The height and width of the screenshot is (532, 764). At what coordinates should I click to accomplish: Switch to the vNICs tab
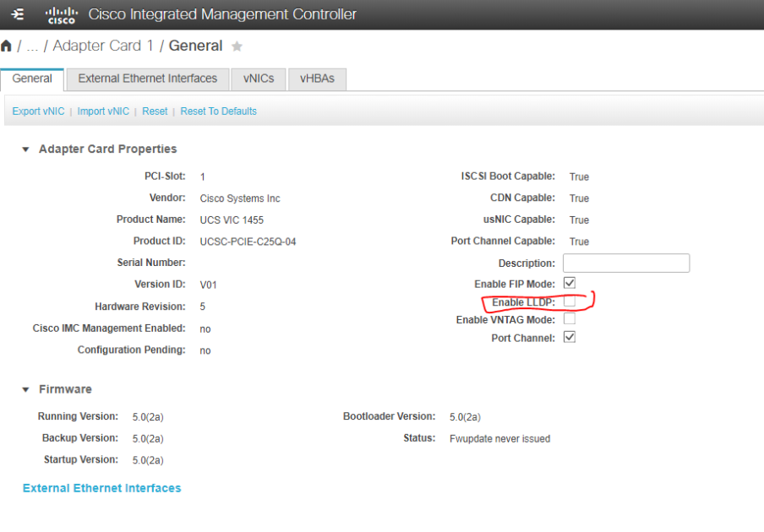pos(258,78)
